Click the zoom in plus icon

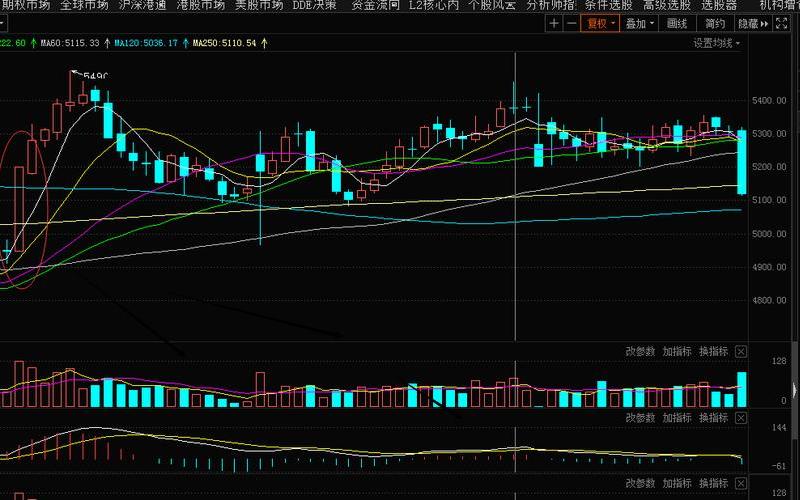(555, 23)
